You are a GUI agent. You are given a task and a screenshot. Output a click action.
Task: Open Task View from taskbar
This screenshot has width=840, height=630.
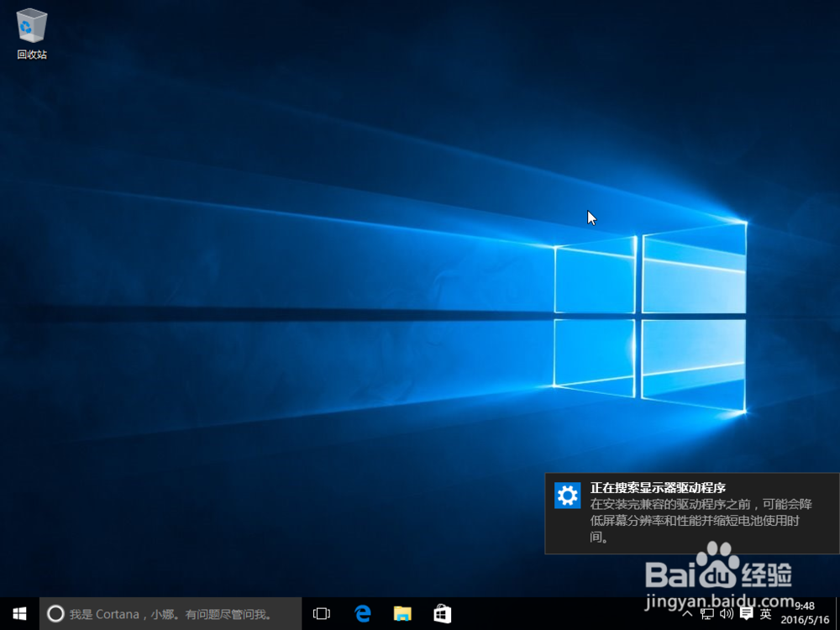[x=322, y=613]
